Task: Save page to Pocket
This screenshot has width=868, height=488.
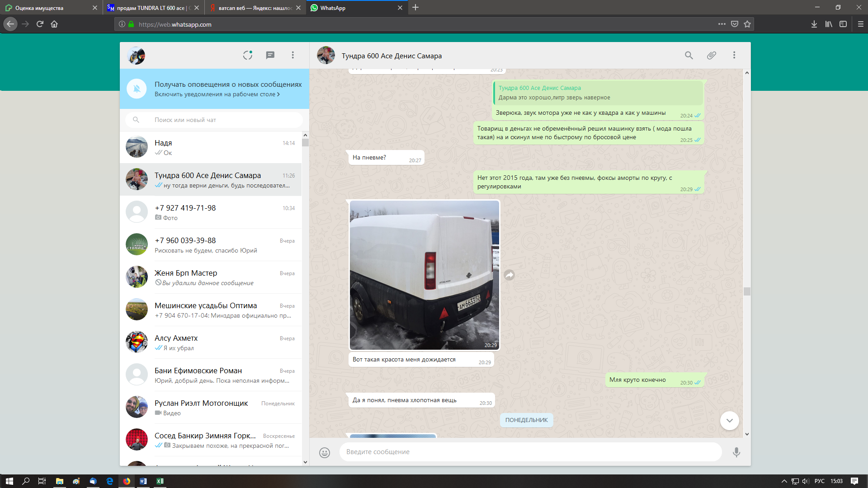Action: (x=735, y=24)
